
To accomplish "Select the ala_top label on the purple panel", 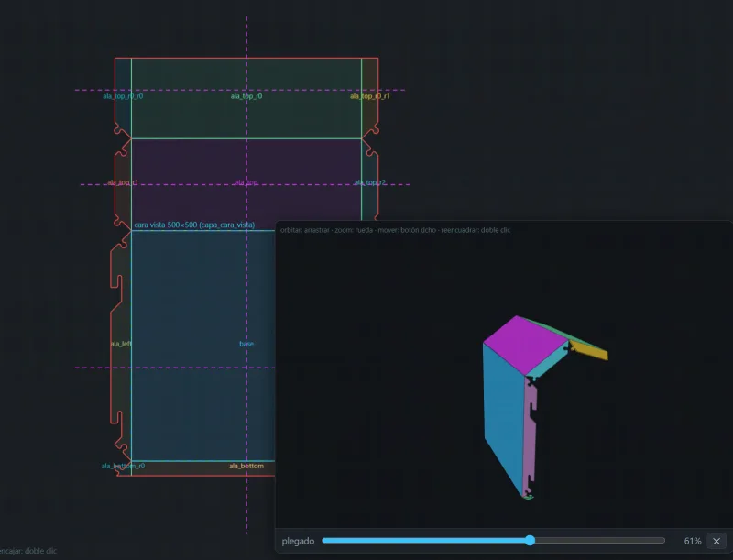I will coord(246,182).
